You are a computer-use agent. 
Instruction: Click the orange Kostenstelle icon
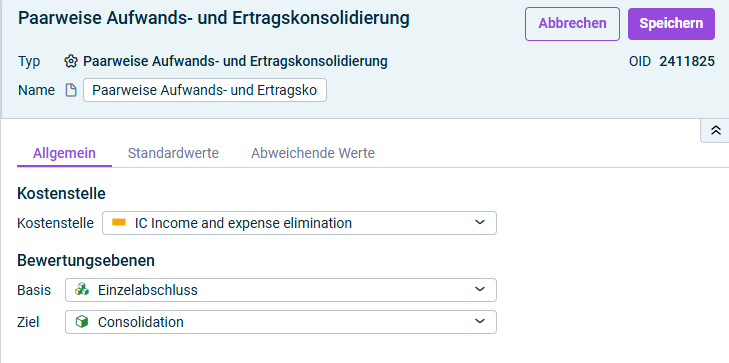coord(119,223)
